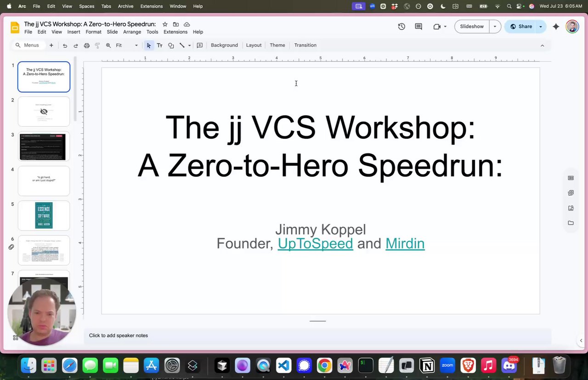Click the Share button
The height and width of the screenshot is (380, 588).
[x=520, y=27]
